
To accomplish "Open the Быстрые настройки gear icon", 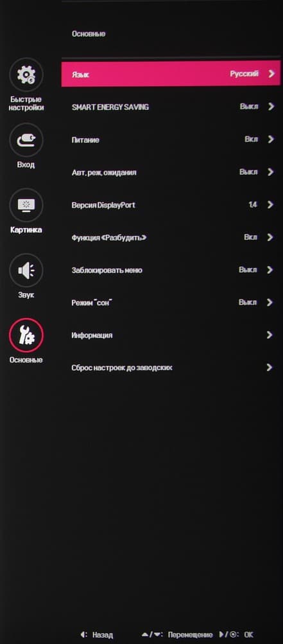I will (26, 75).
